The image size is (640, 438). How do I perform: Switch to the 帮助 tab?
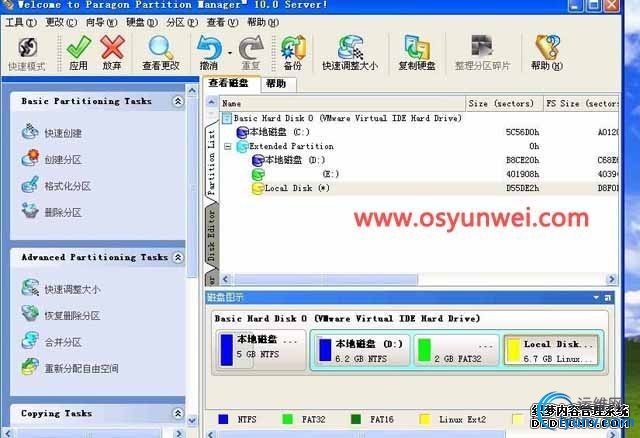[278, 84]
